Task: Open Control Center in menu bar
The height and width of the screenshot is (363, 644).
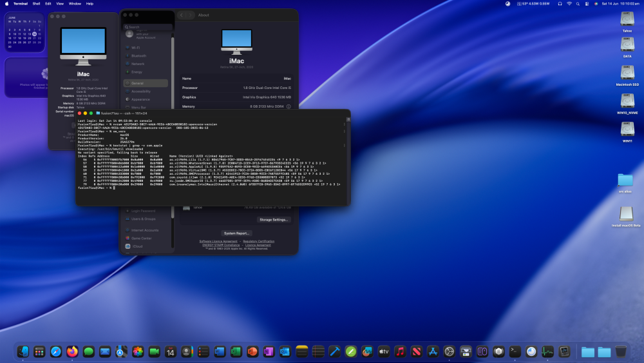Action: (x=587, y=4)
